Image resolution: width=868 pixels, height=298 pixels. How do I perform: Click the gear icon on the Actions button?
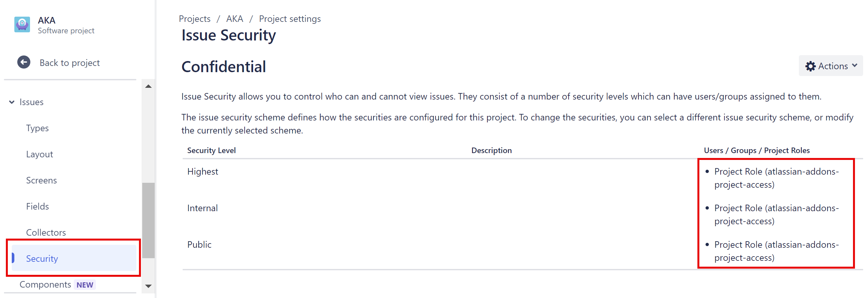(x=811, y=66)
